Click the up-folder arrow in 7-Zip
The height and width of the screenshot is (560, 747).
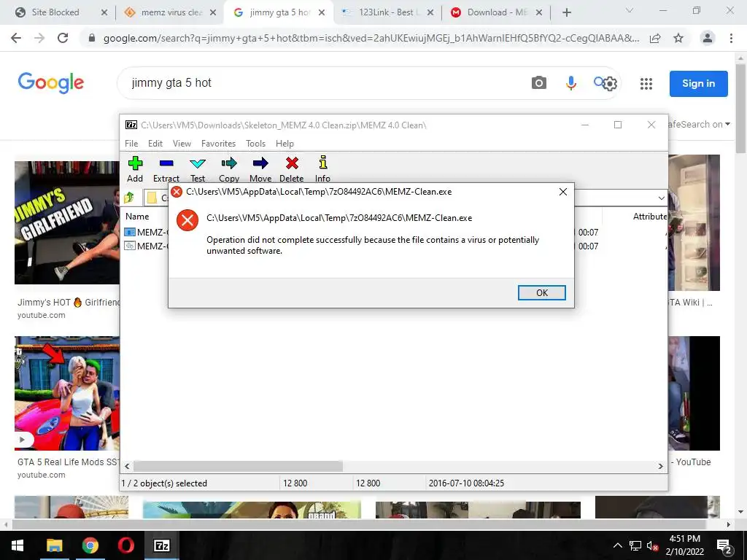click(x=129, y=197)
